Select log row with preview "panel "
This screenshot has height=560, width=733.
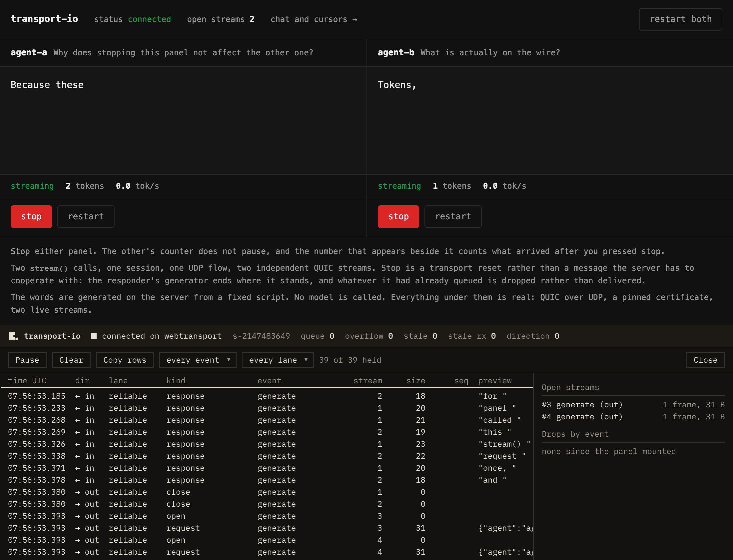[267, 408]
